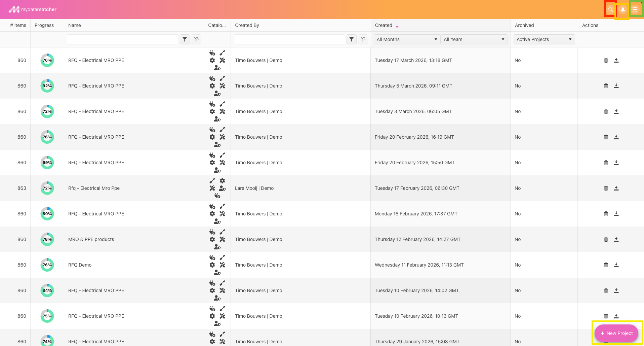The height and width of the screenshot is (346, 644).
Task: Create a New Project
Action: 616,333
